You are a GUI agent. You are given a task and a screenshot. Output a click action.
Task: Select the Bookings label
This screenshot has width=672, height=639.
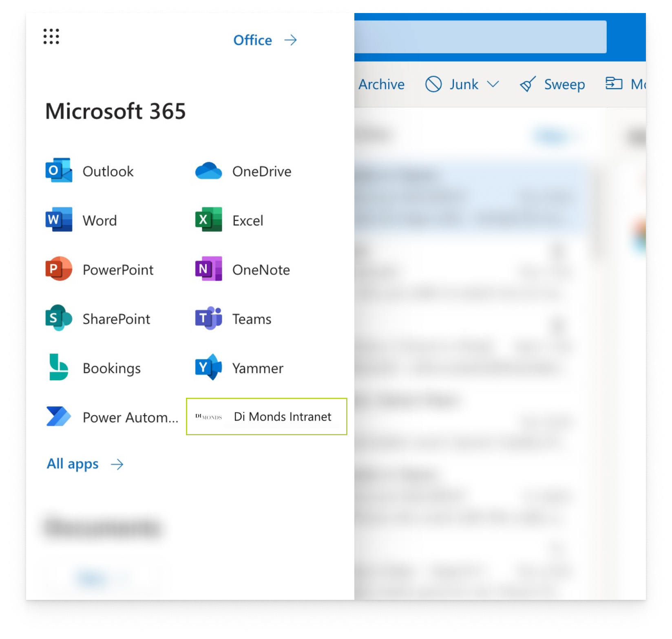click(112, 368)
